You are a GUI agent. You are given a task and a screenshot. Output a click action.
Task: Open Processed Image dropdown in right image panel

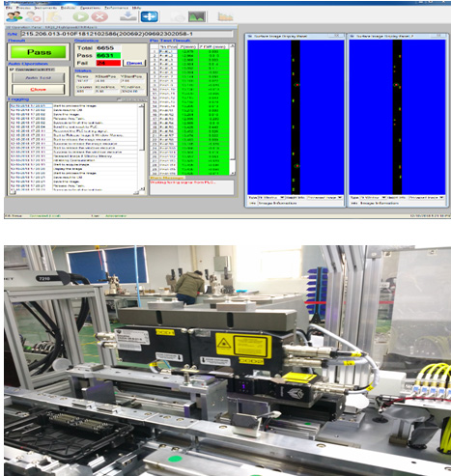click(x=426, y=197)
